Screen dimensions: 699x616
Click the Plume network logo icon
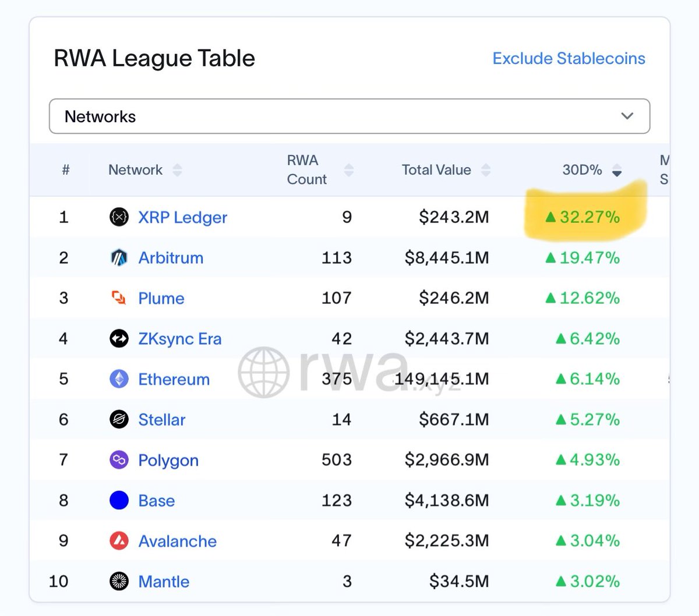point(119,298)
